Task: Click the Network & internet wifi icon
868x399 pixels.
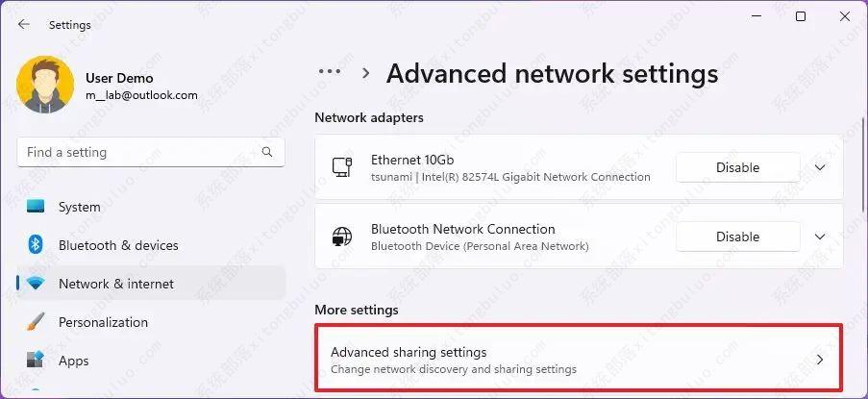Action: (36, 284)
